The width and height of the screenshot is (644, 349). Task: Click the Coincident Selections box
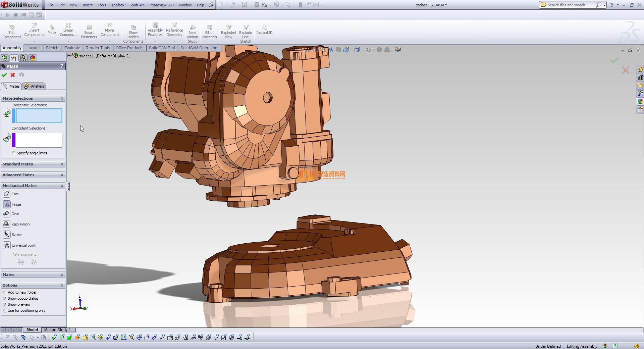click(39, 140)
